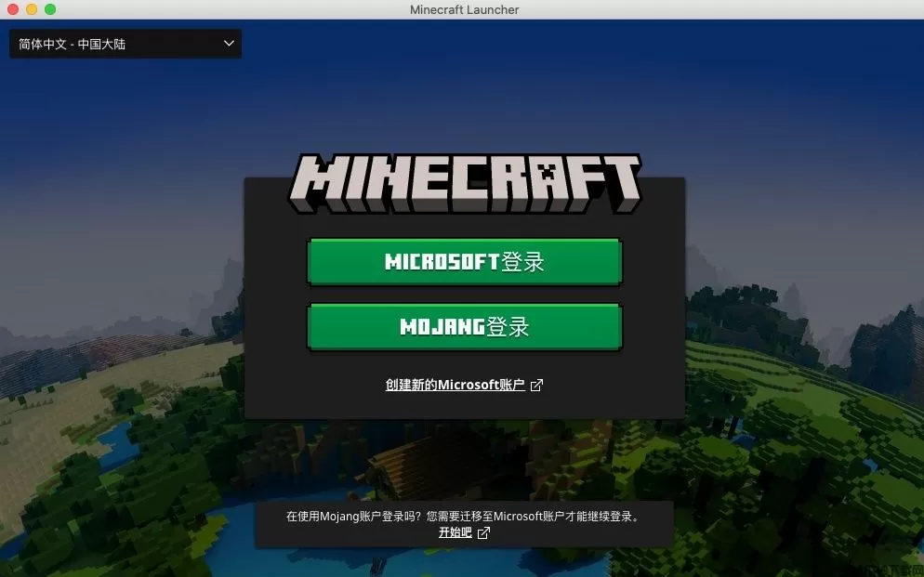The width and height of the screenshot is (924, 577).
Task: Click the Mojang登录 button
Action: click(465, 327)
